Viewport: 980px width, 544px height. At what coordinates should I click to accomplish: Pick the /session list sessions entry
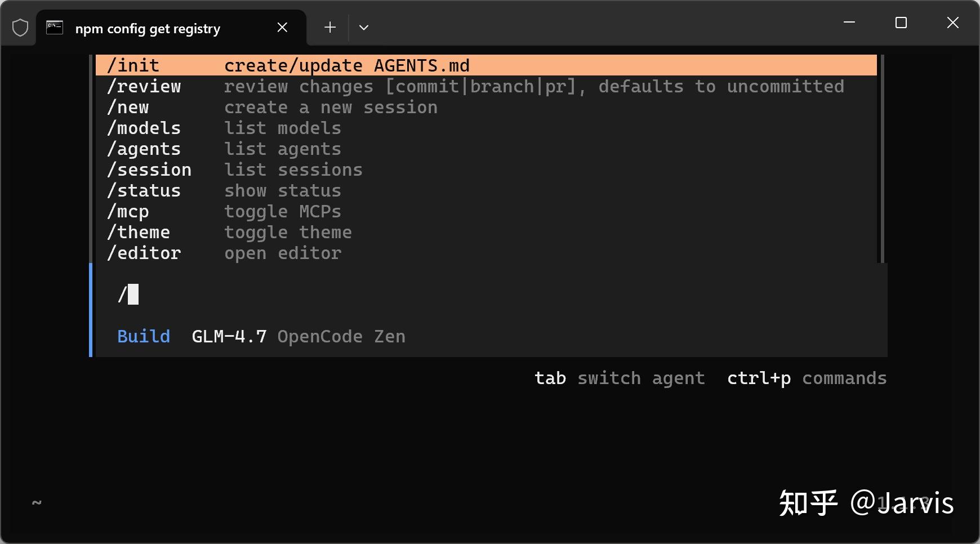(x=486, y=170)
